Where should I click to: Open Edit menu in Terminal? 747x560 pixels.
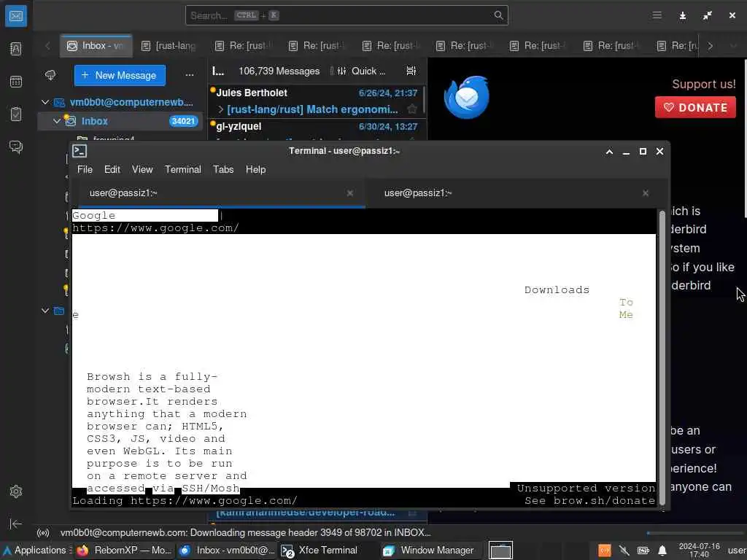coord(112,169)
